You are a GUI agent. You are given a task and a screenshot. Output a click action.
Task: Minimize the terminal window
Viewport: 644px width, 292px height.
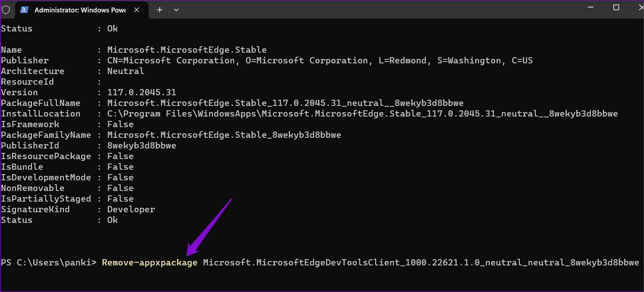pyautogui.click(x=590, y=7)
